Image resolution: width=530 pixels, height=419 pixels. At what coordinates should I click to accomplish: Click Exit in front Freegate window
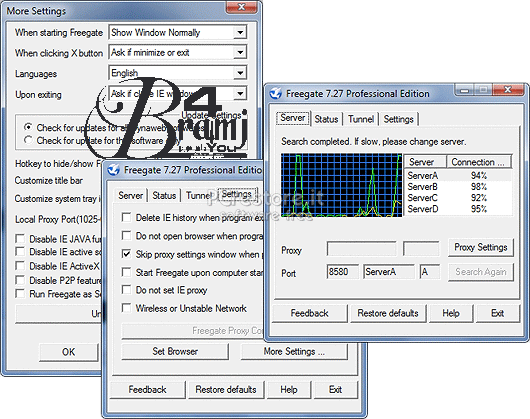[498, 313]
